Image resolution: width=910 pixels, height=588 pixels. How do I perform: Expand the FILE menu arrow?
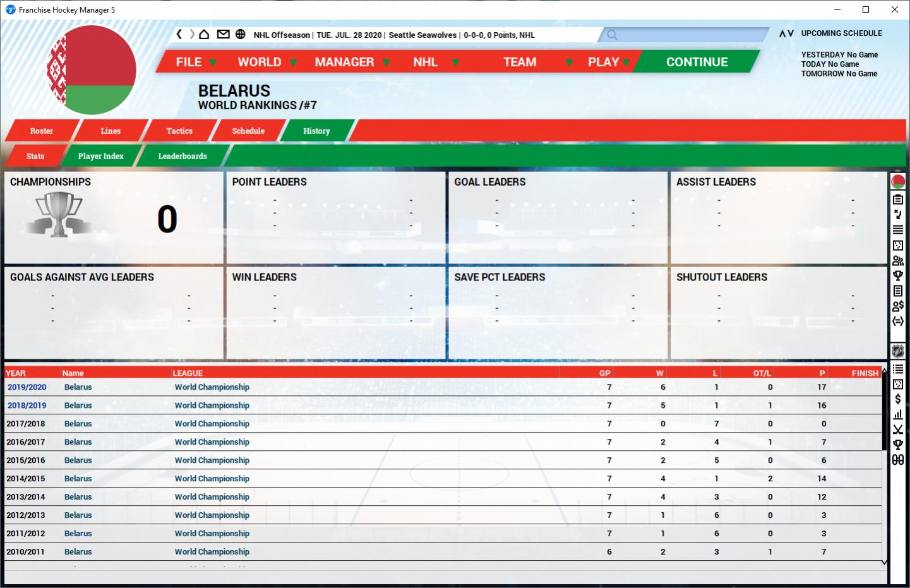[x=213, y=63]
